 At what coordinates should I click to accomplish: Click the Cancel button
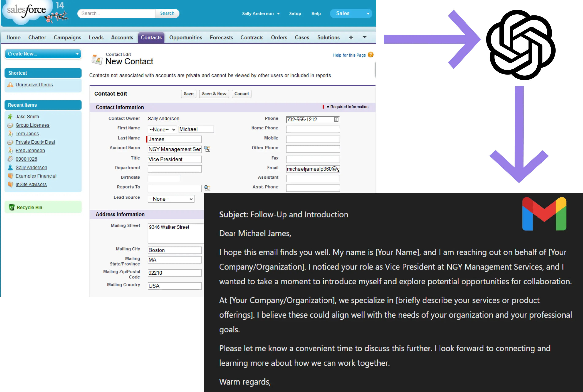tap(242, 94)
